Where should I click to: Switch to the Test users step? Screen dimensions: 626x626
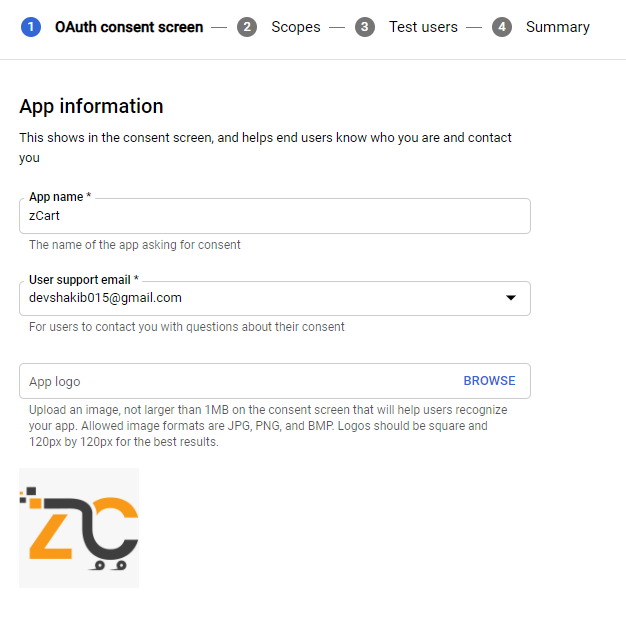(x=423, y=27)
